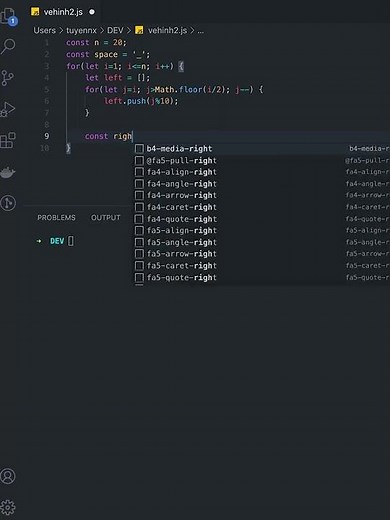Image resolution: width=390 pixels, height=520 pixels.
Task: Select the fa4-align-right suggestion
Action: pyautogui.click(x=262, y=172)
